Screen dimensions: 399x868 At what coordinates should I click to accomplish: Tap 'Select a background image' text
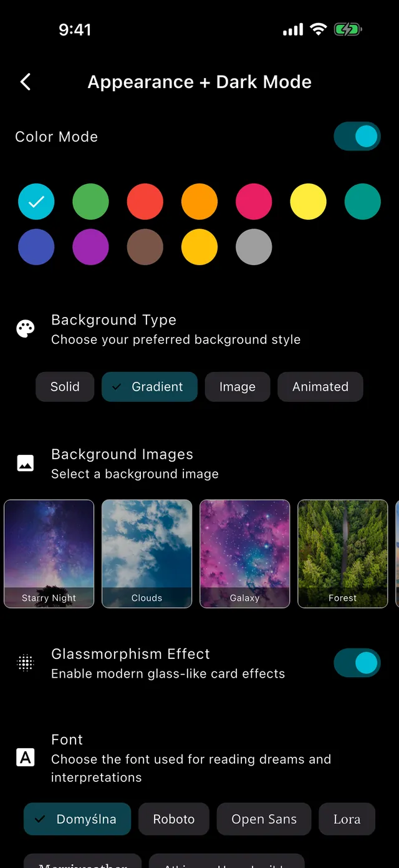135,474
